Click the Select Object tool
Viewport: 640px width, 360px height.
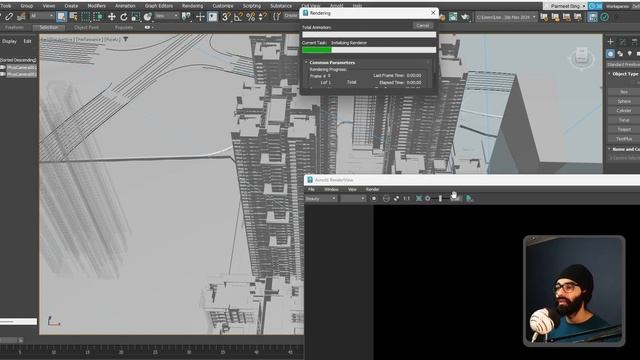[x=61, y=17]
